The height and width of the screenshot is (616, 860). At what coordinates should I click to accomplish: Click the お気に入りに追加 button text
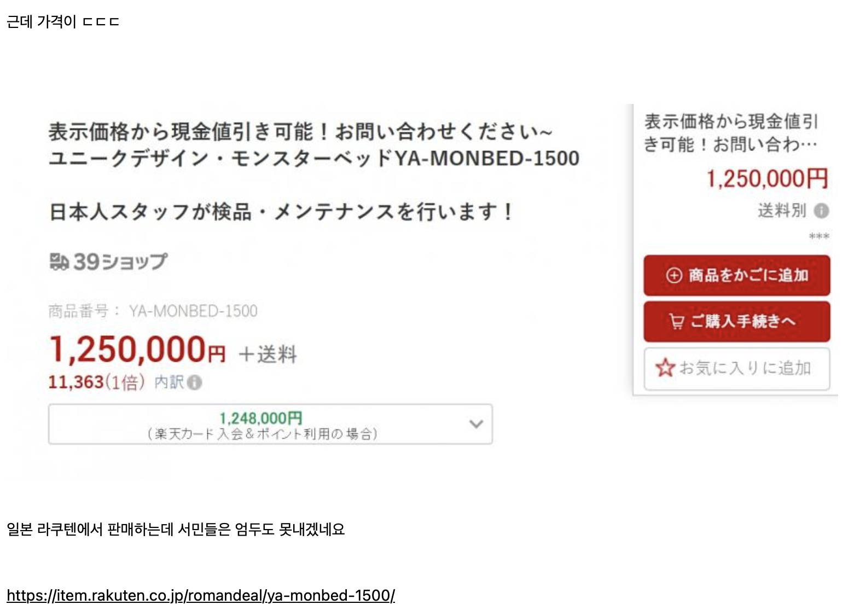click(745, 368)
